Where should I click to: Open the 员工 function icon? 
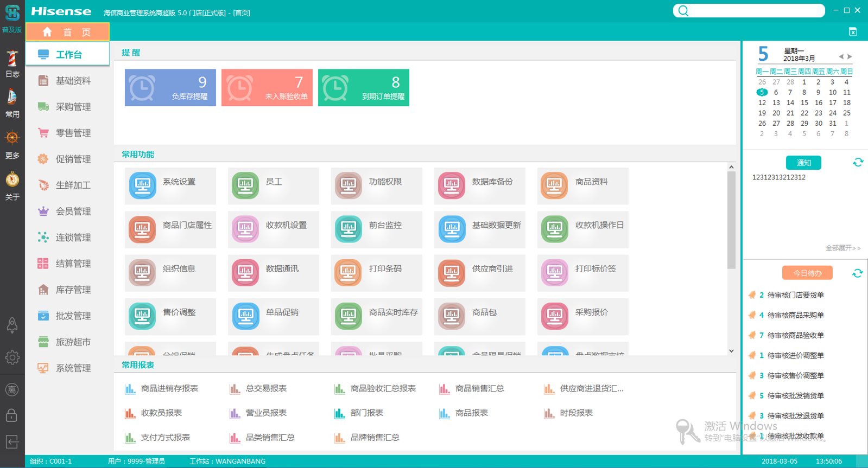tap(245, 185)
